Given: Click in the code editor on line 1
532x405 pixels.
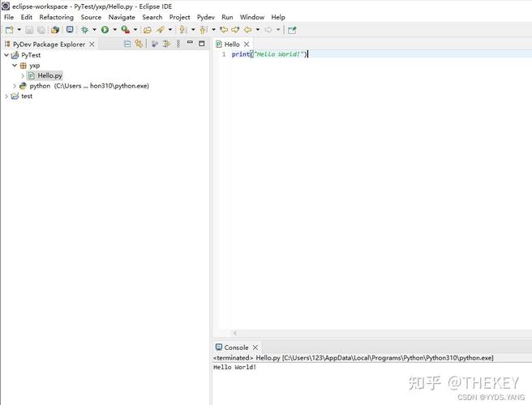Looking at the screenshot, I should click(x=365, y=54).
